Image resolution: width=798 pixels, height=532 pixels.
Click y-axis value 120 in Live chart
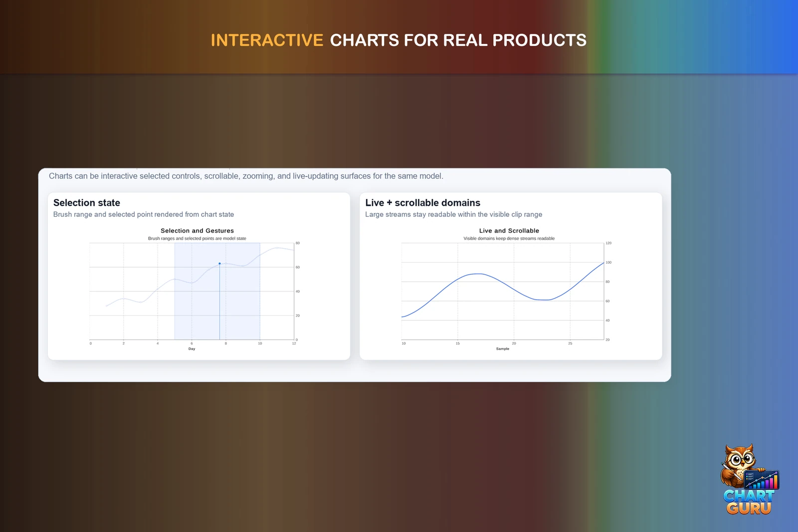click(608, 243)
